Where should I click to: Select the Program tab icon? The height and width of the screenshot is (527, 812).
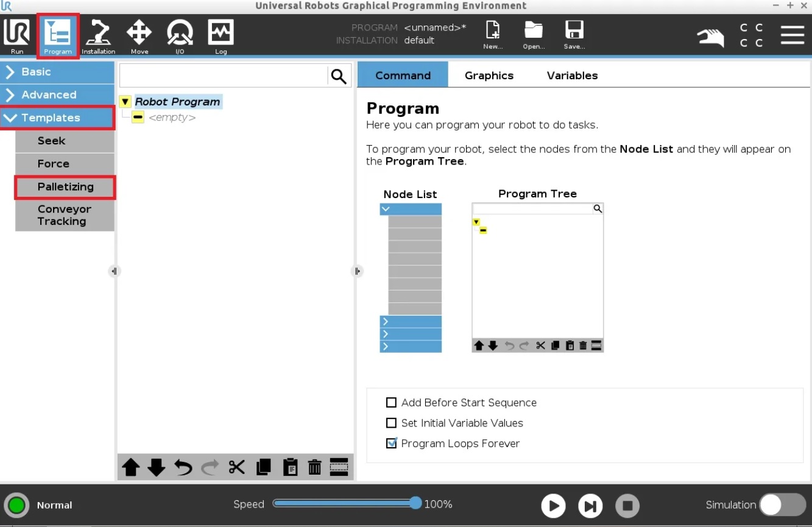(x=58, y=36)
